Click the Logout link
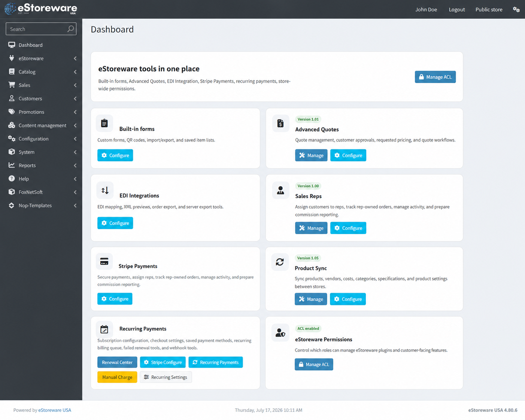The width and height of the screenshot is (525, 420). tap(457, 9)
